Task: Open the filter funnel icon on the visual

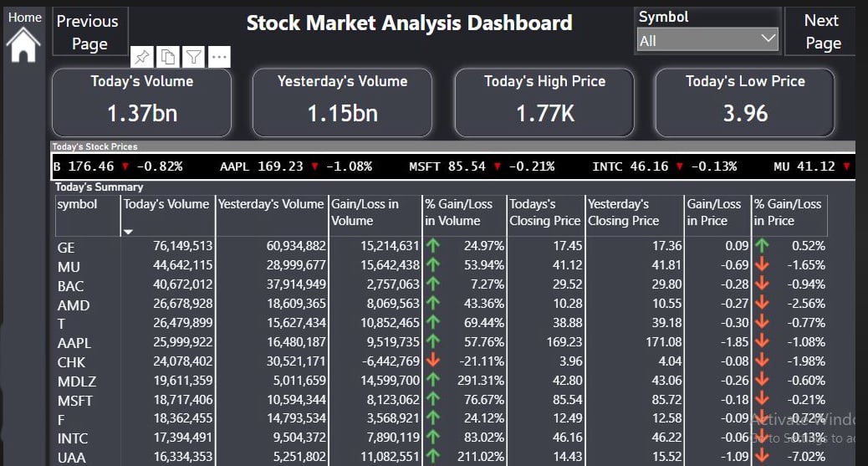Action: [193, 57]
